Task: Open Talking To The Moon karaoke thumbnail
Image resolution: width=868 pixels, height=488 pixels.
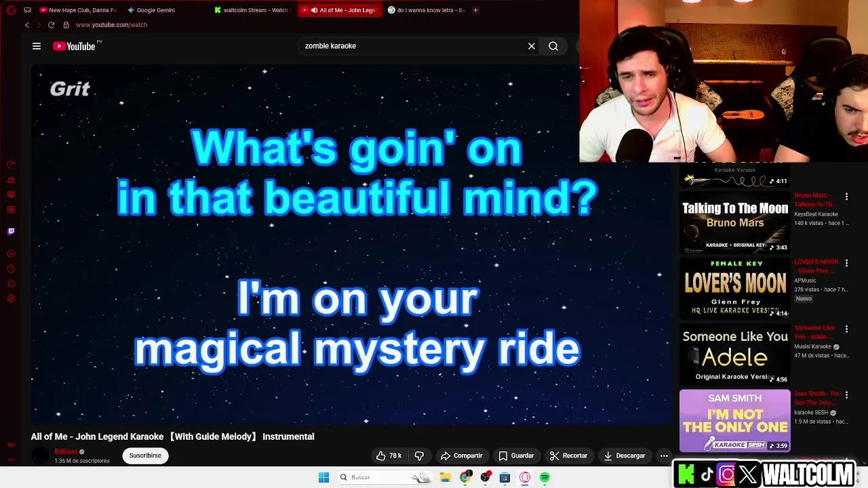Action: [x=735, y=222]
